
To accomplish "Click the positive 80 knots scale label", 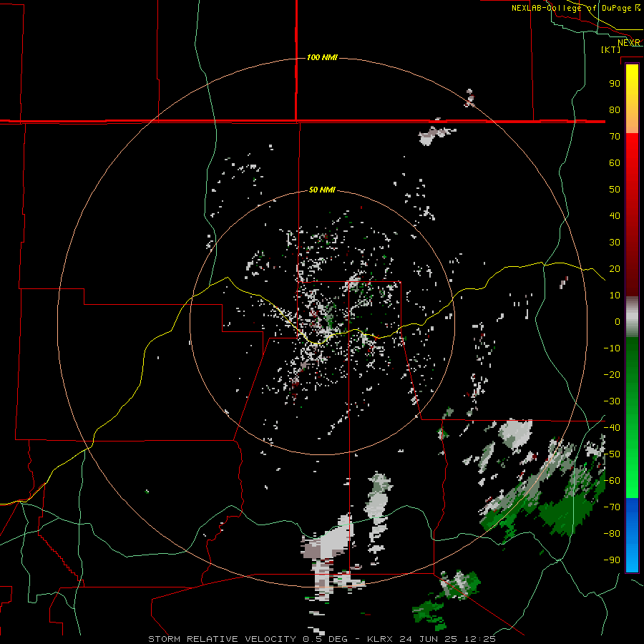I will 615,109.
